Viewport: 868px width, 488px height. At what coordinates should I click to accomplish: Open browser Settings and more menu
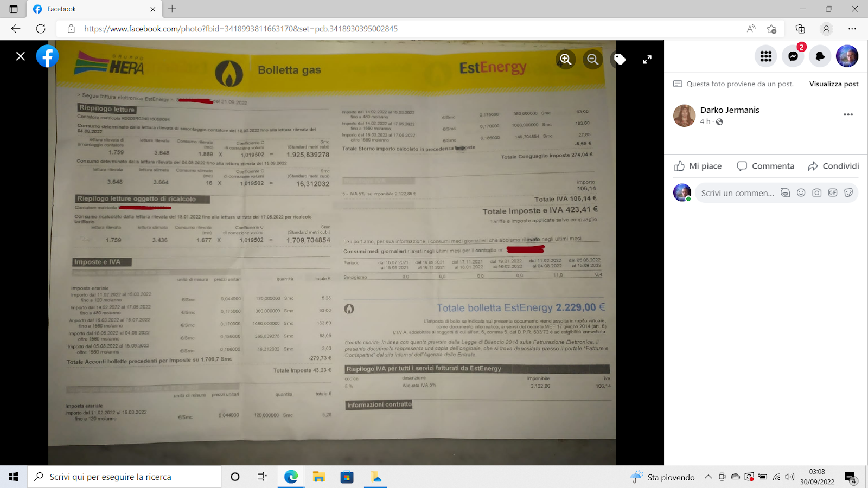[x=852, y=29]
